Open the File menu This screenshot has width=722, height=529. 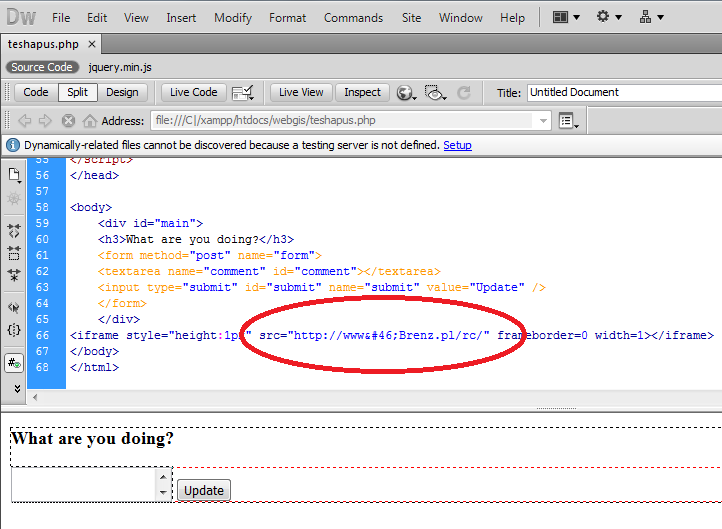(61, 17)
